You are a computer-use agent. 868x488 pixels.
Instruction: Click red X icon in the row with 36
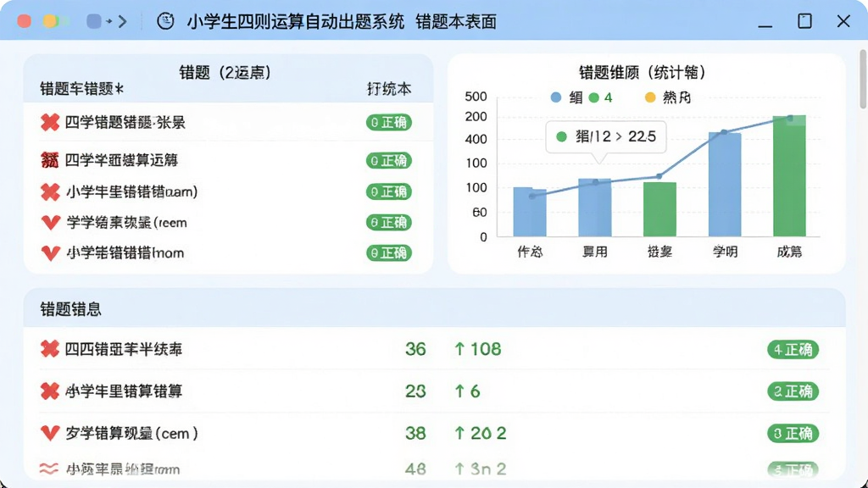click(x=50, y=349)
